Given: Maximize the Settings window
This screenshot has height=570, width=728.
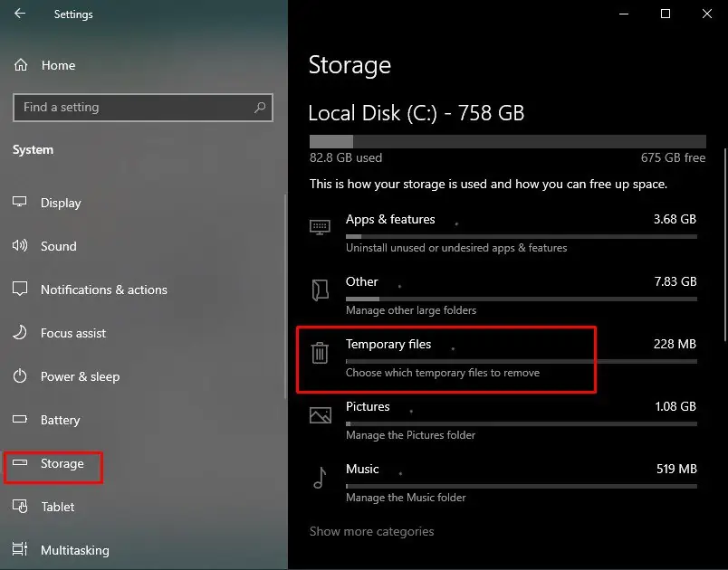Looking at the screenshot, I should tap(666, 14).
